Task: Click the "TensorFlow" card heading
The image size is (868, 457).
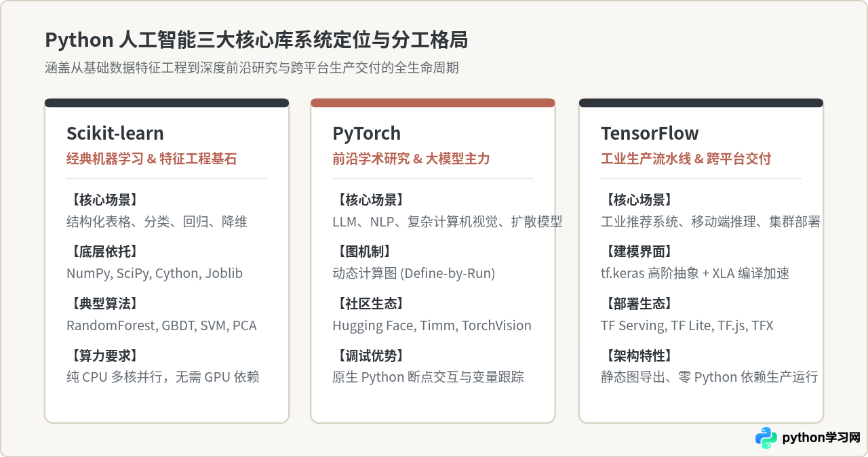Action: tap(650, 133)
